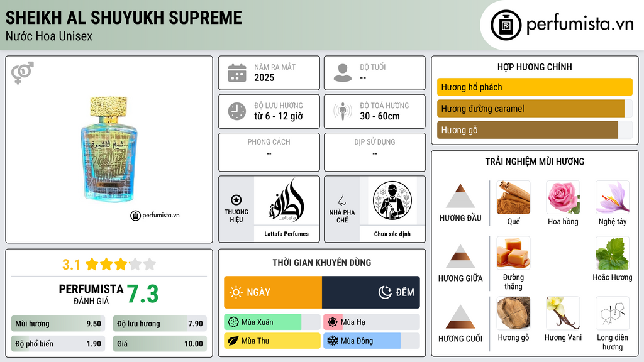This screenshot has height=362, width=644.
Task: Click the clock icon beside Độ lưu hương
Action: point(237,111)
